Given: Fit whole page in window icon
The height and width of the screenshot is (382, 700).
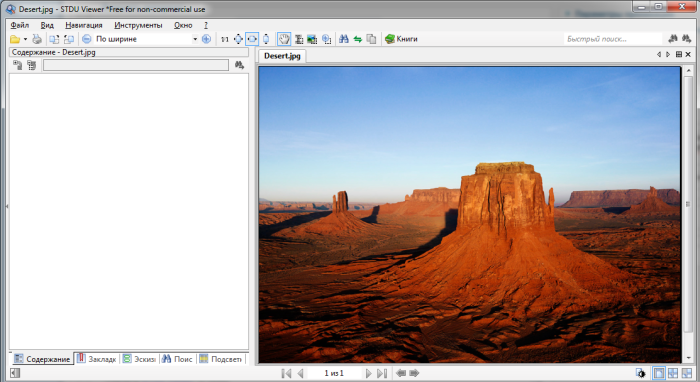Looking at the screenshot, I should (238, 39).
